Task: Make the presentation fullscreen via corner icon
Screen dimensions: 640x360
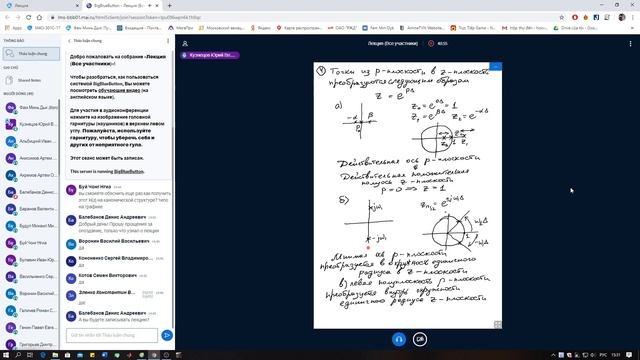Action: pyautogui.click(x=498, y=324)
